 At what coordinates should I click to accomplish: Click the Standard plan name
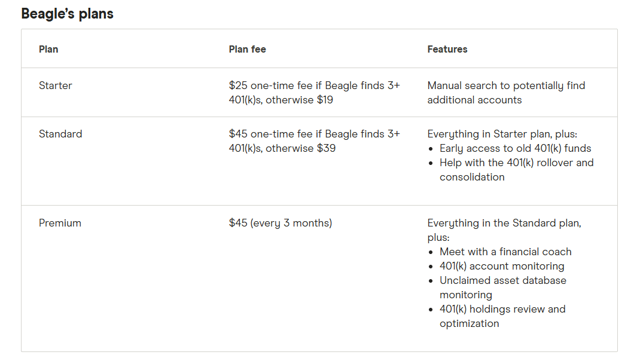click(60, 134)
